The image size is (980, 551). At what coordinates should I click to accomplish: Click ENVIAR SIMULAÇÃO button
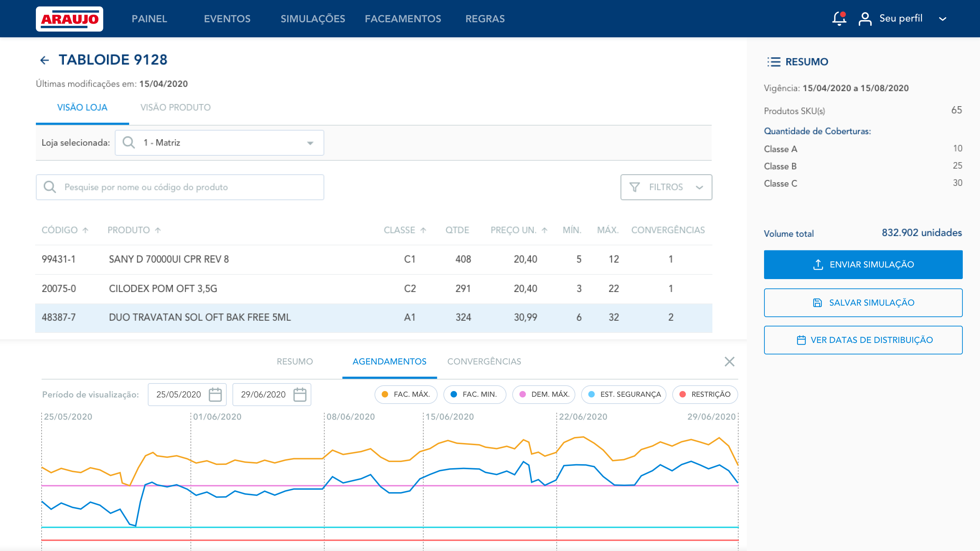tap(863, 264)
